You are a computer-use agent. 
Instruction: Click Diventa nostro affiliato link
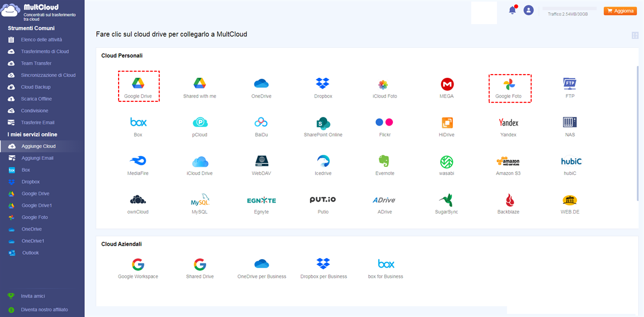coord(45,309)
